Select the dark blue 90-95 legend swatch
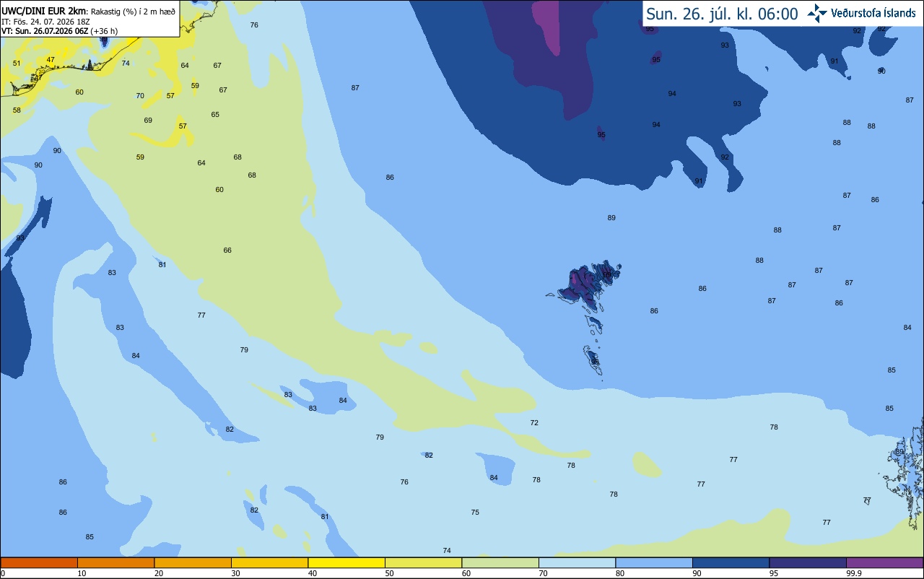This screenshot has height=579, width=924. coord(731,562)
